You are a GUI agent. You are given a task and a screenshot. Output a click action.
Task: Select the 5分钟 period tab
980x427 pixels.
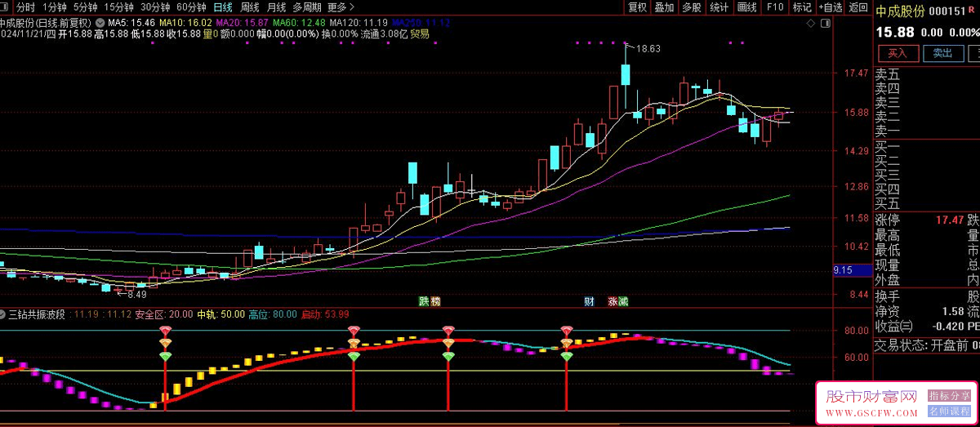[x=86, y=7]
